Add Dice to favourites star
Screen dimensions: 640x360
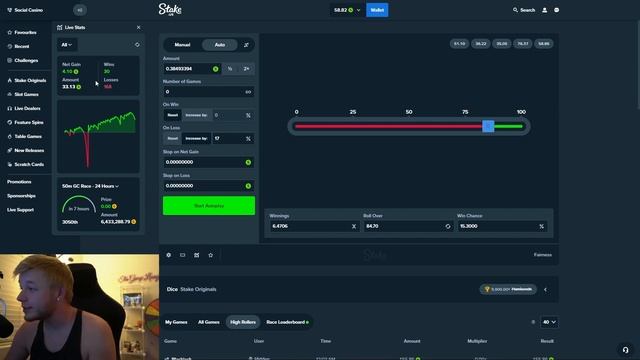(x=211, y=255)
